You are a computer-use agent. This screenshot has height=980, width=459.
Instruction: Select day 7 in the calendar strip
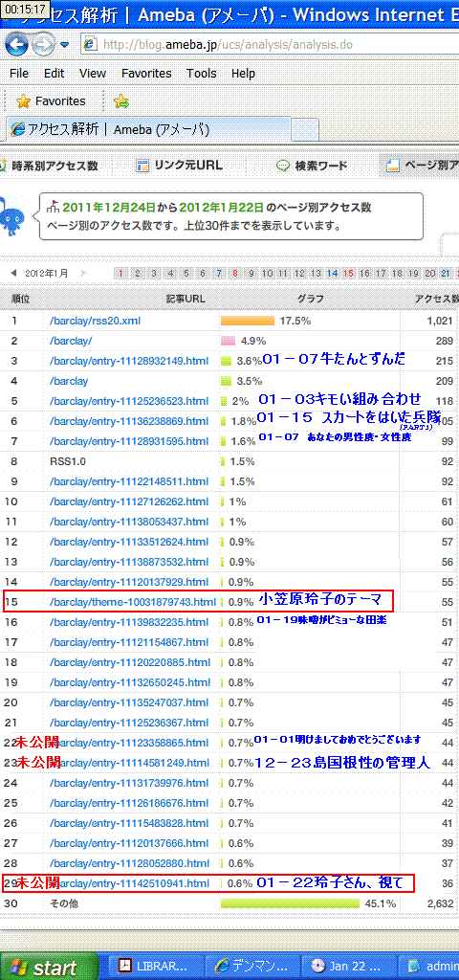click(218, 273)
